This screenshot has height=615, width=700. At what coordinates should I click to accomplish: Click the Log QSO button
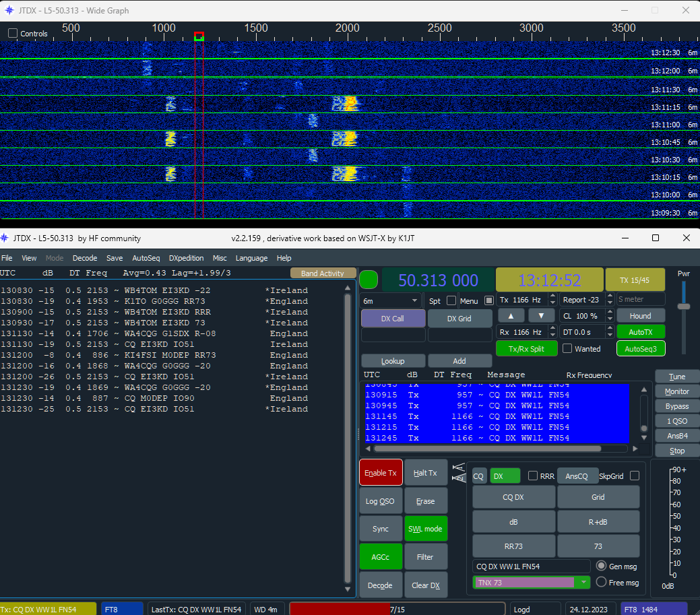click(381, 501)
